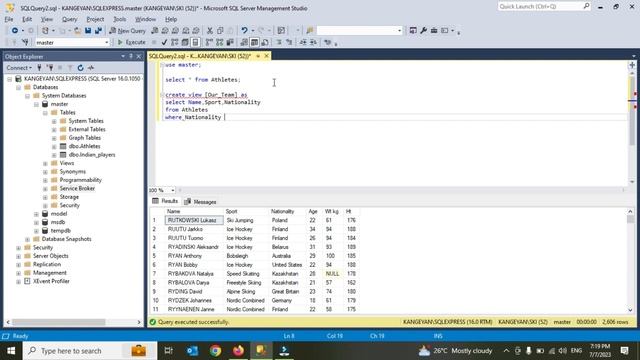Expand the dbo.Athletes table node

pyautogui.click(x=54, y=146)
